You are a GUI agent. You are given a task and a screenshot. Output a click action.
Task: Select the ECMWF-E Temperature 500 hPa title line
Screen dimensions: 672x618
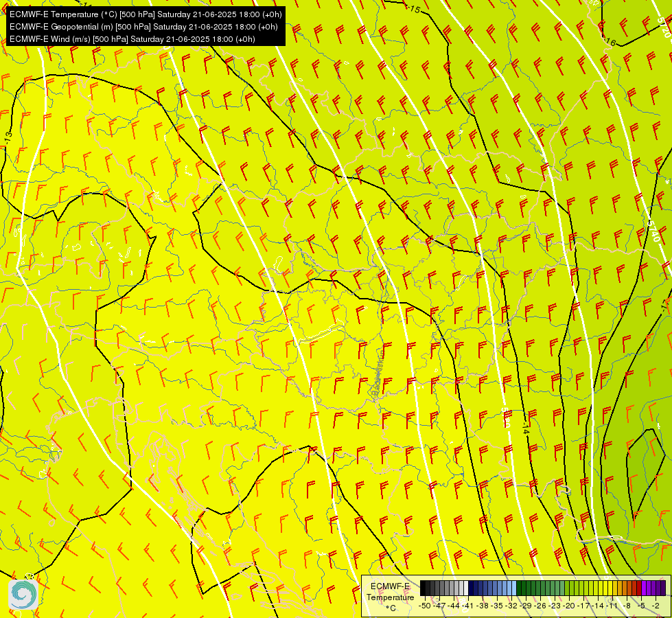point(146,14)
